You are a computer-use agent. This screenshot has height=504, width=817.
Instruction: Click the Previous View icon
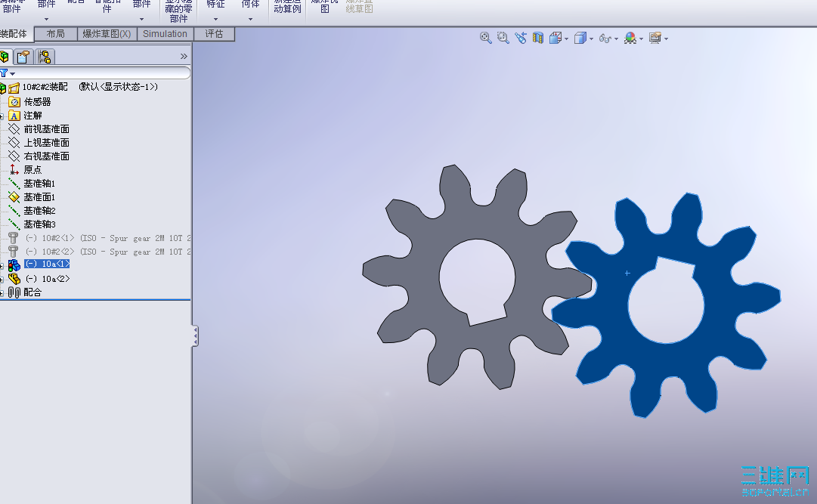(x=521, y=38)
